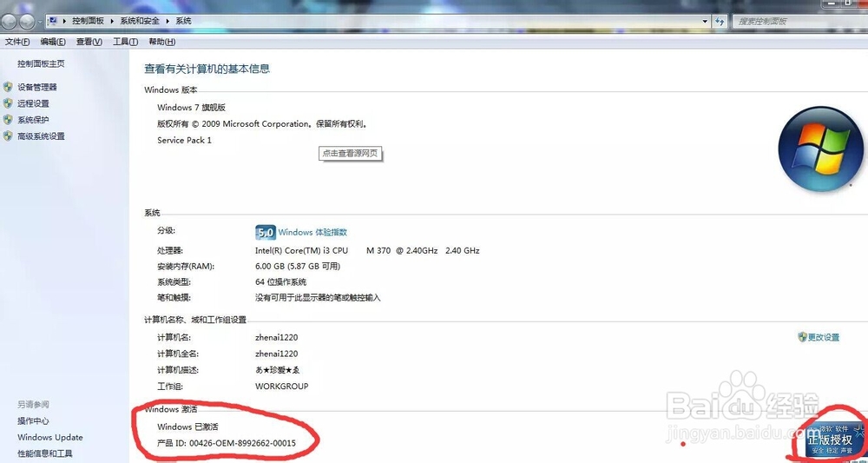Click the shield icon next to 更改设置
The image size is (868, 463).
click(x=802, y=337)
